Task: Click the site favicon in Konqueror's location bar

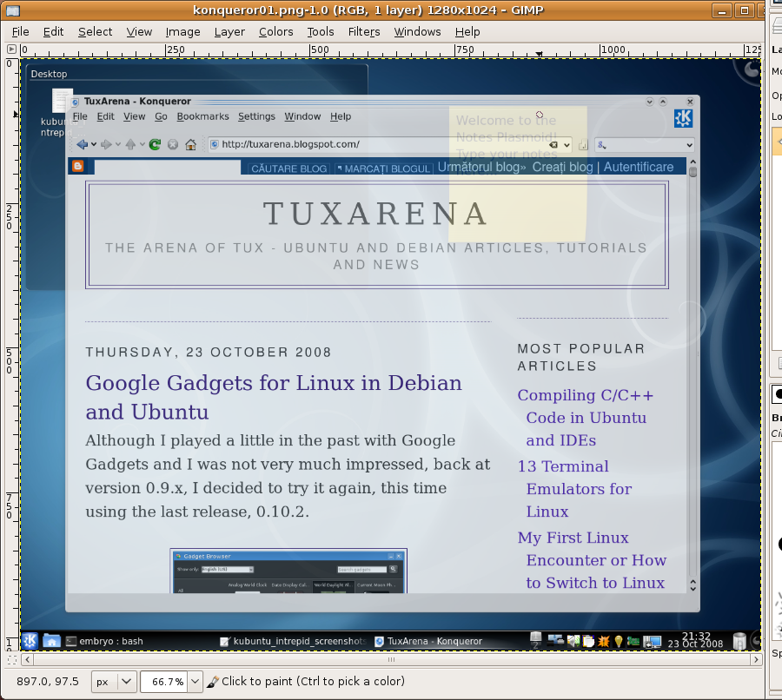Action: 215,144
